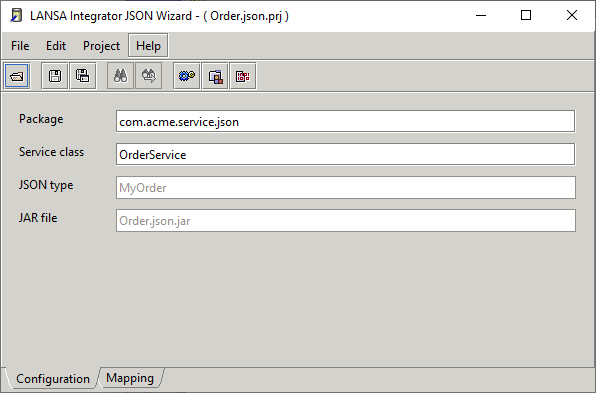Open the Project menu

coord(101,46)
